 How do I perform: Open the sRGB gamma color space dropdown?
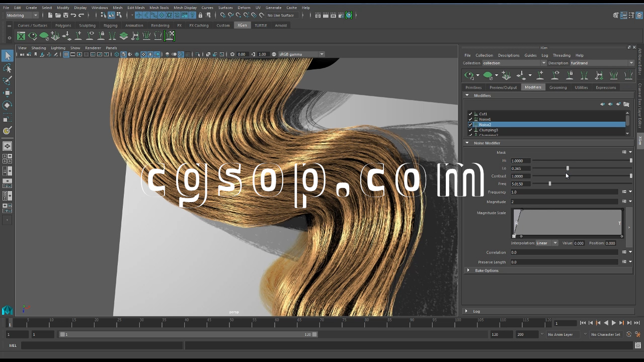[301, 54]
